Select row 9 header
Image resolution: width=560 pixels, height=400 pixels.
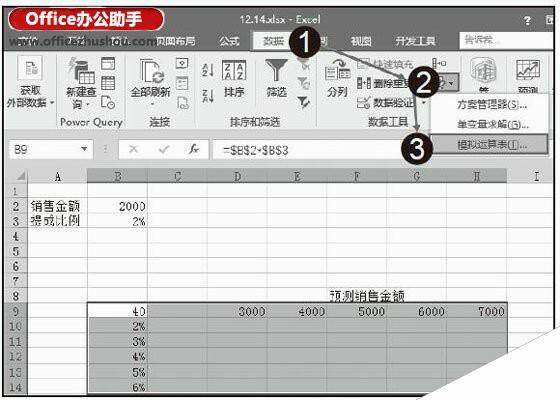[16, 311]
